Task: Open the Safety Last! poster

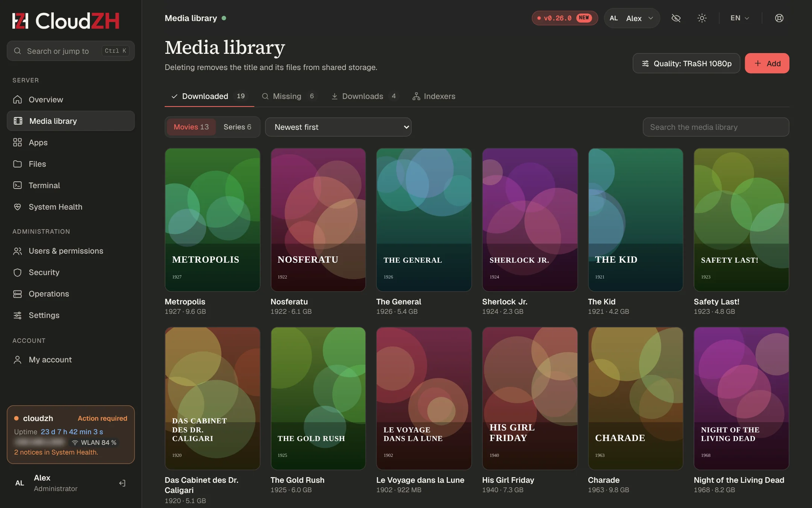Action: [741, 220]
